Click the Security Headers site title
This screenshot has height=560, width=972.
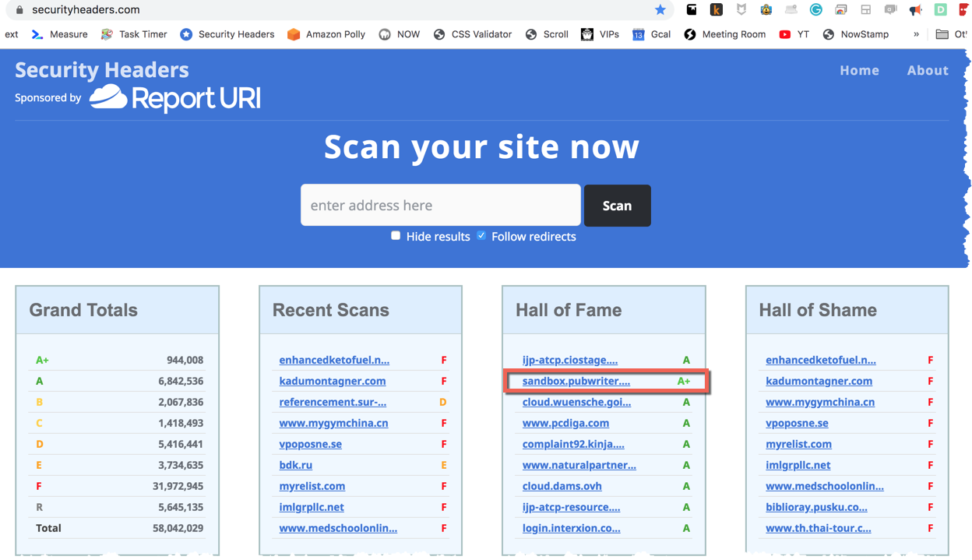point(101,69)
